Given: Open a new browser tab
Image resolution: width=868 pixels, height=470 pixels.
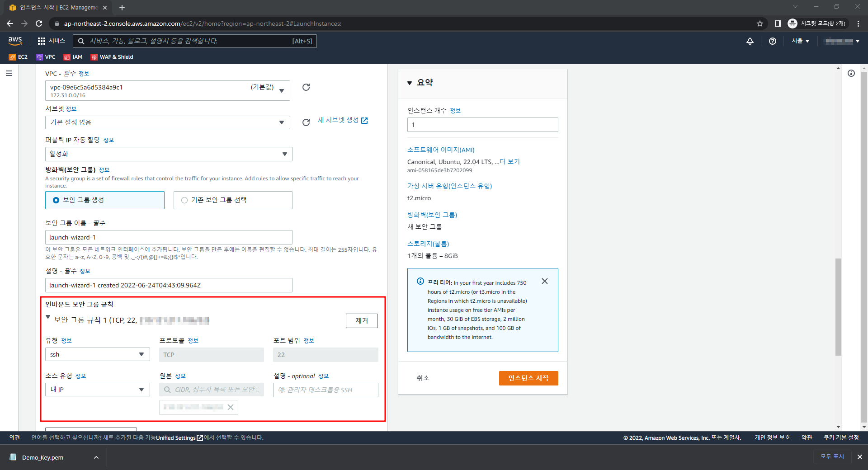Looking at the screenshot, I should click(x=122, y=8).
